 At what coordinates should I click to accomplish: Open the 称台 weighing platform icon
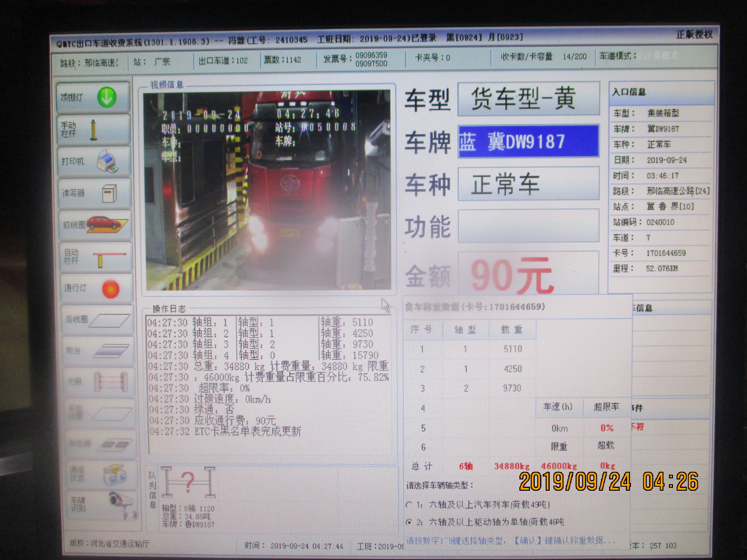click(x=112, y=351)
